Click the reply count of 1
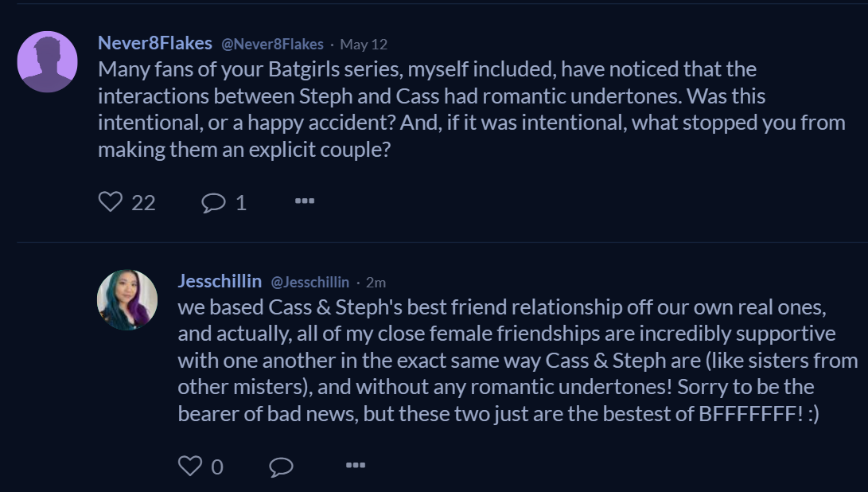 tap(241, 203)
